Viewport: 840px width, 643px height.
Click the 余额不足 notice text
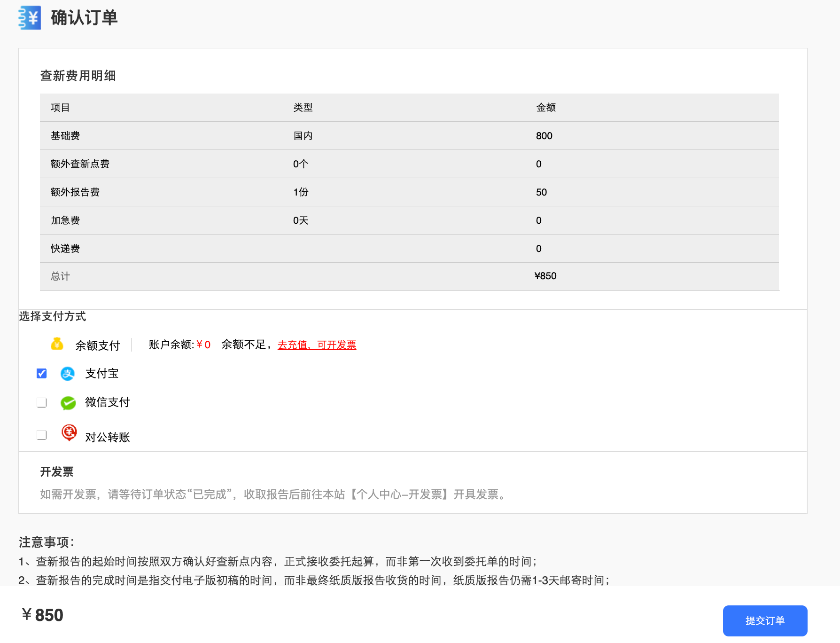tap(247, 345)
